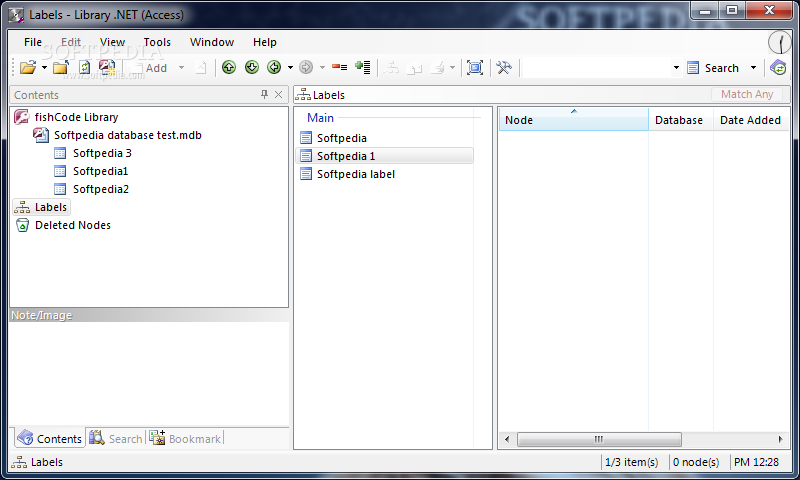Click the recycle bin icon beside Deleted Nodes
800x480 pixels.
pos(22,225)
